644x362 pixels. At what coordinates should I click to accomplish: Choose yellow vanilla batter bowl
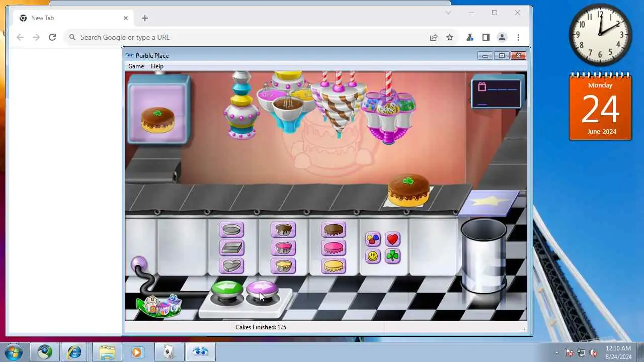pos(283,265)
